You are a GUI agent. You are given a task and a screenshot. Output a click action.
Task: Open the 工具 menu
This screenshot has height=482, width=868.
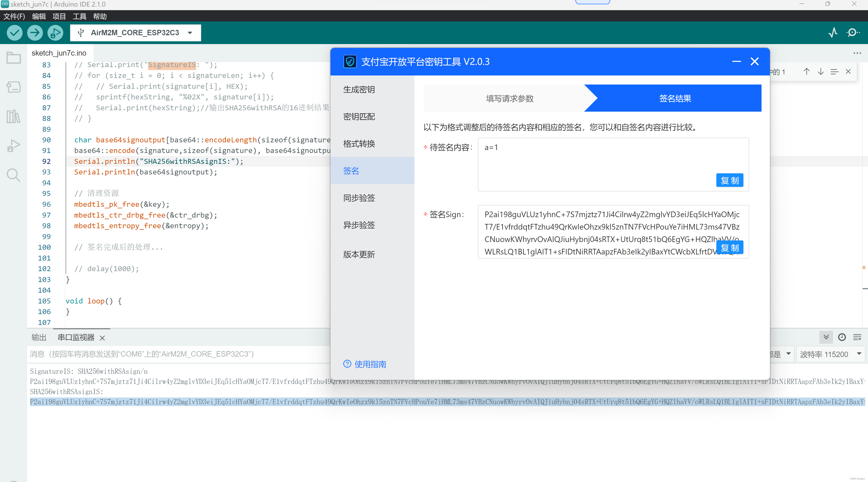[80, 16]
